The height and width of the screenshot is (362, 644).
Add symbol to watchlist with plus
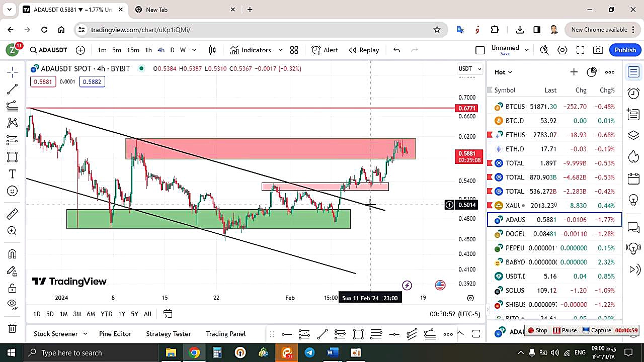574,72
